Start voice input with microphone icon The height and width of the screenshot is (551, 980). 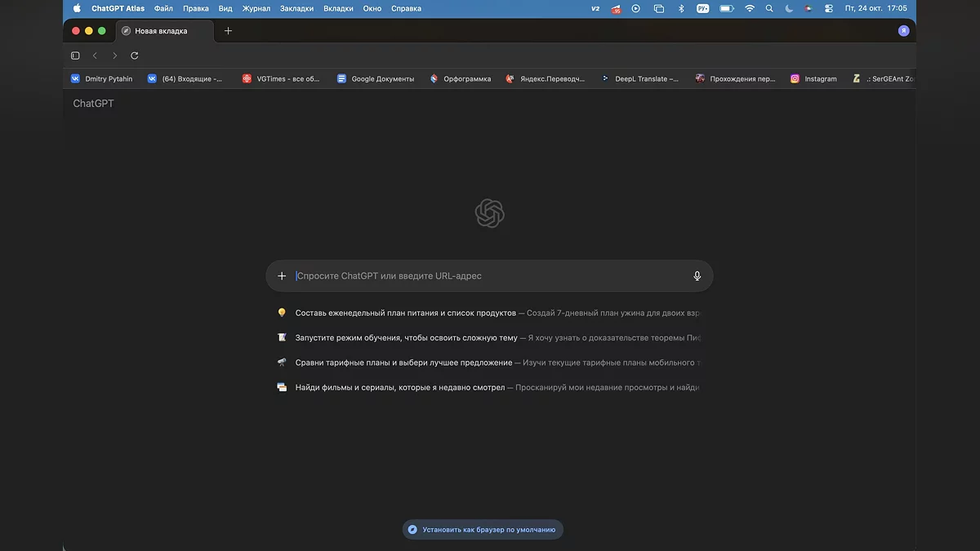coord(697,276)
